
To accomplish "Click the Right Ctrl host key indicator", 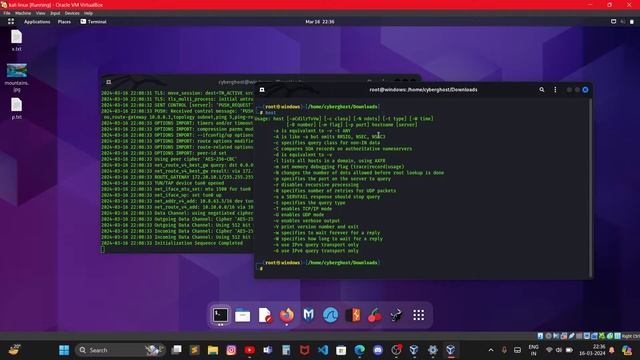I will click(631, 336).
